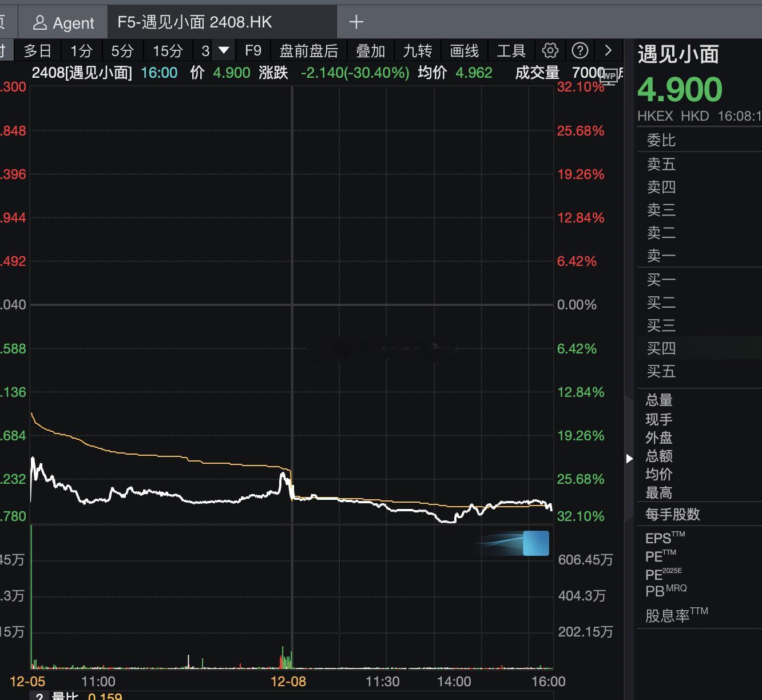Click the 现手 label

(x=659, y=419)
